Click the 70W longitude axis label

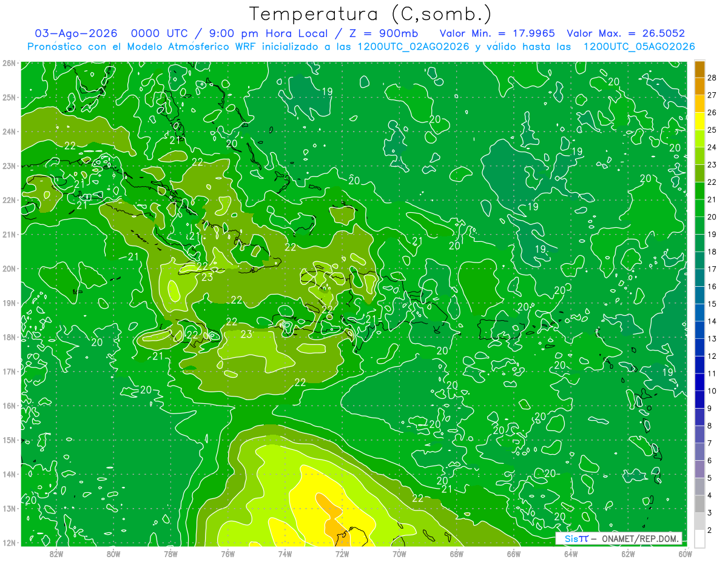tap(399, 554)
